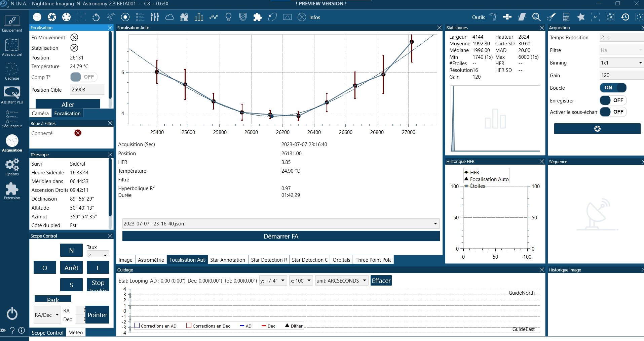Open the unit ARCSECONDS dropdown

(341, 281)
